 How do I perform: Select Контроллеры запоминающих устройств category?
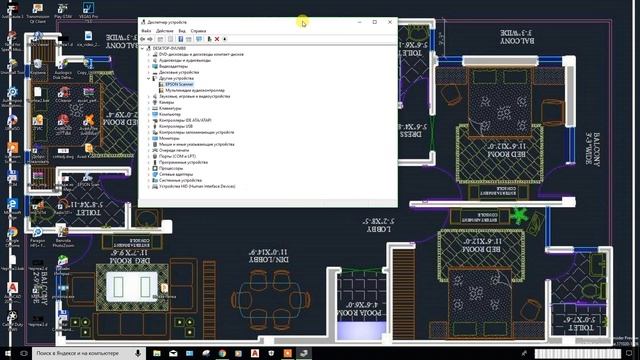[x=196, y=132]
